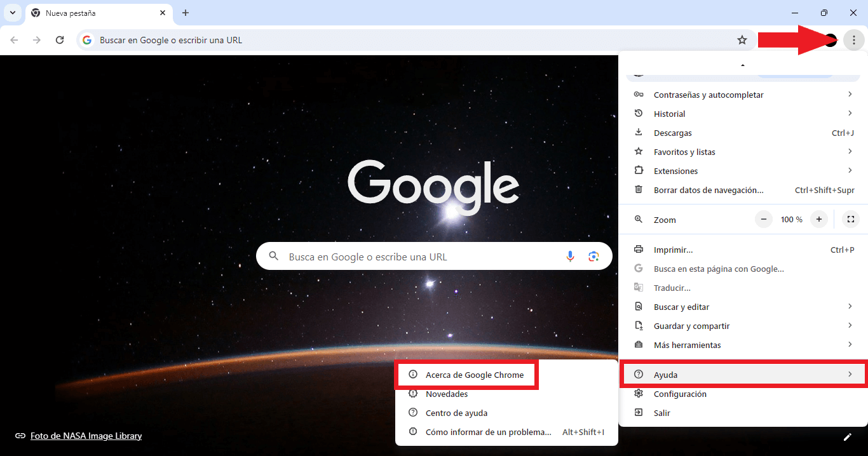This screenshot has height=456, width=868.
Task: Click the Configuración gear icon
Action: [x=639, y=394]
